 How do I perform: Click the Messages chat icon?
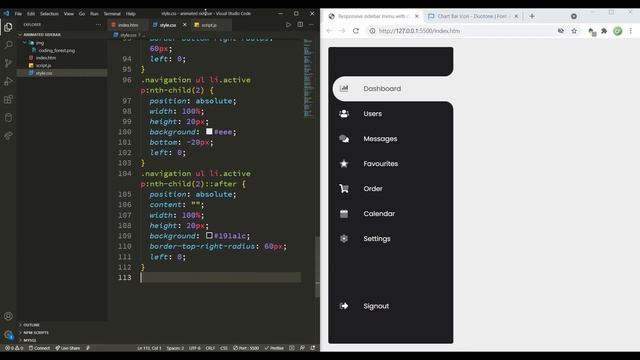[344, 139]
